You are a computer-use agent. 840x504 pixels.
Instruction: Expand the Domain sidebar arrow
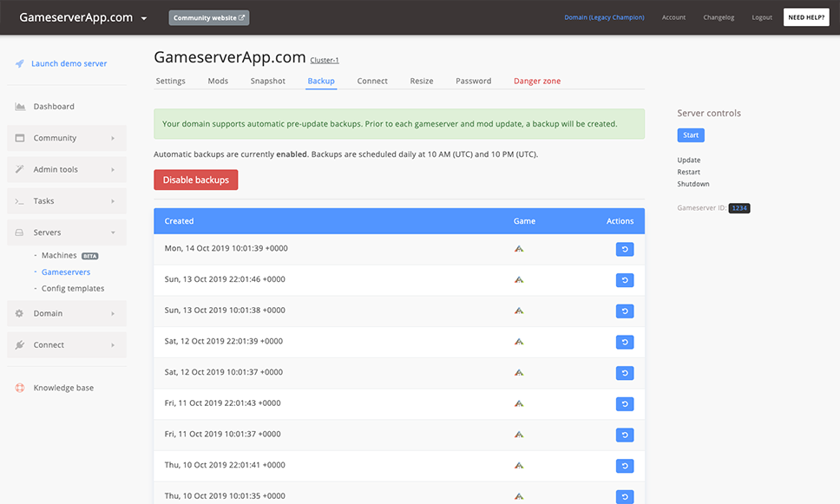(113, 314)
